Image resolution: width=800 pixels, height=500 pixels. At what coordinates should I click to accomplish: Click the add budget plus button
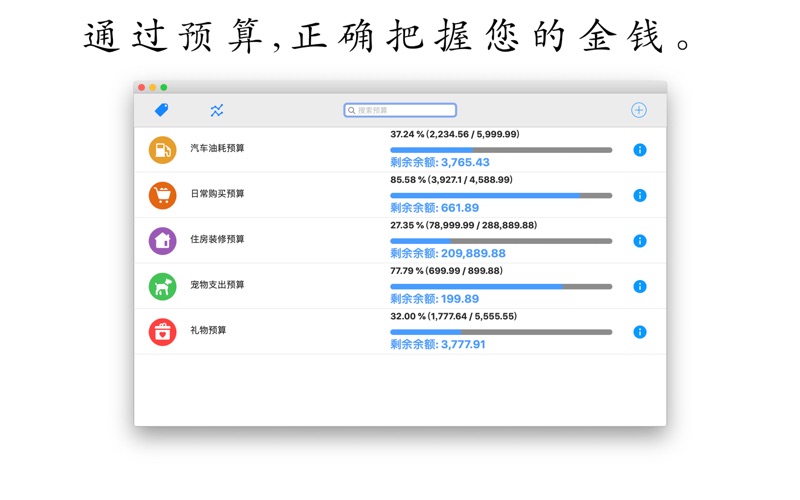(x=639, y=110)
